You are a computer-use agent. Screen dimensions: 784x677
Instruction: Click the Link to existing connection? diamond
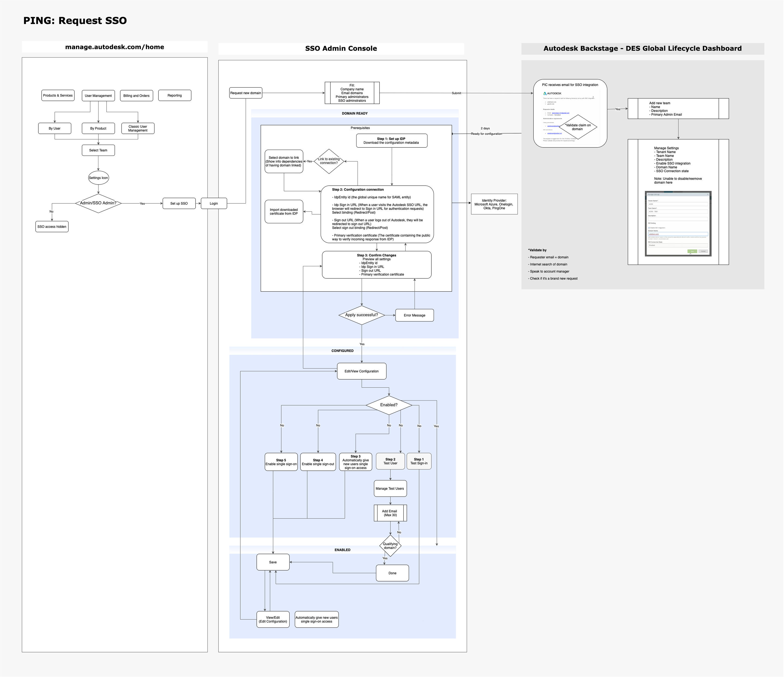329,161
